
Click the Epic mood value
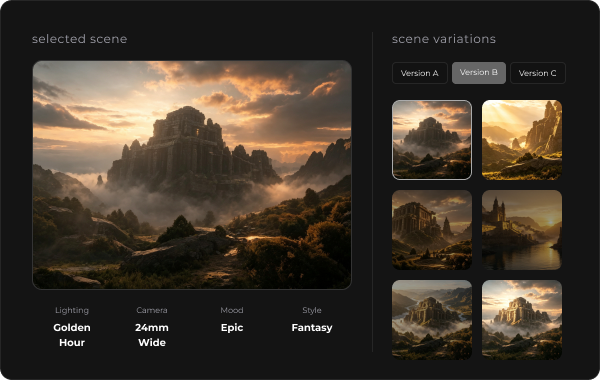tap(232, 328)
